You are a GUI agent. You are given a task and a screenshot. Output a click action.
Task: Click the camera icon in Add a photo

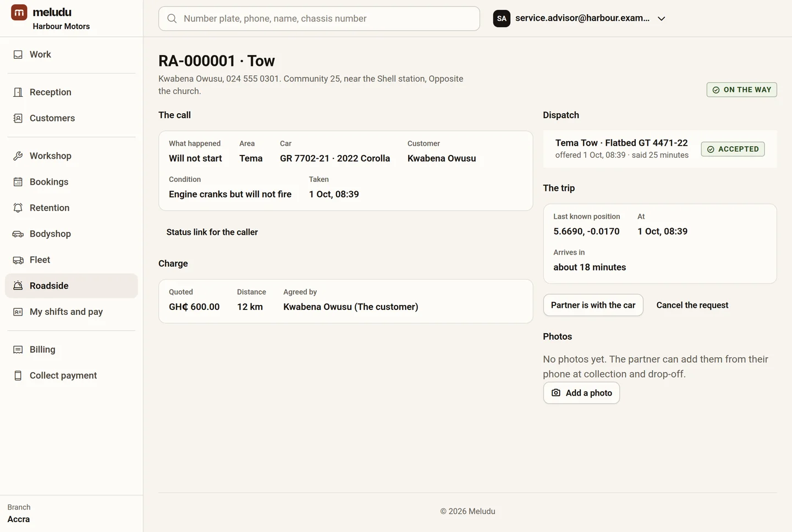pyautogui.click(x=556, y=393)
